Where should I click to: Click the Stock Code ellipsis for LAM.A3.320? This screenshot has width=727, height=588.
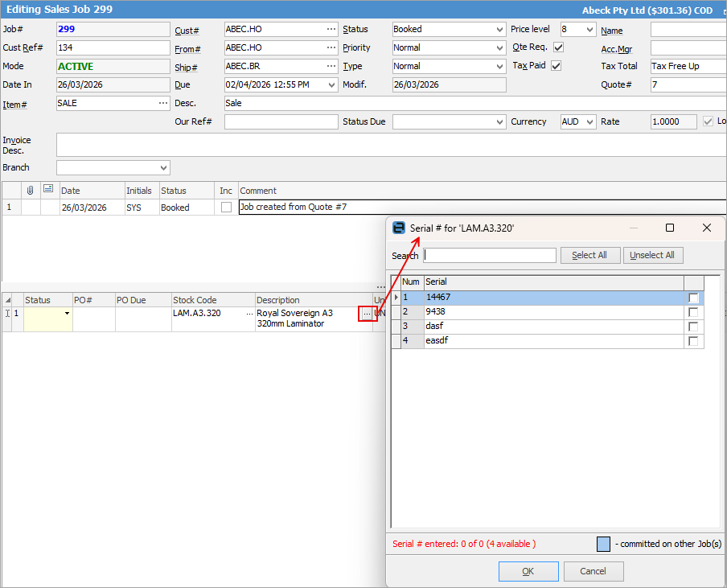(249, 313)
